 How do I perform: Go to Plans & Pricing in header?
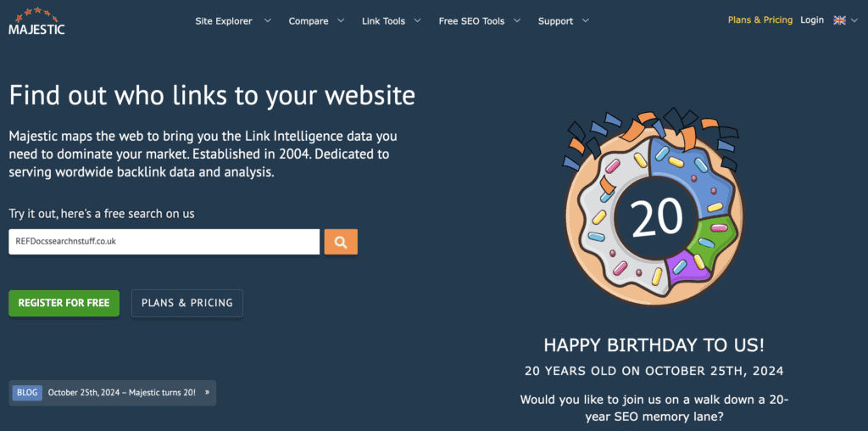click(x=759, y=20)
